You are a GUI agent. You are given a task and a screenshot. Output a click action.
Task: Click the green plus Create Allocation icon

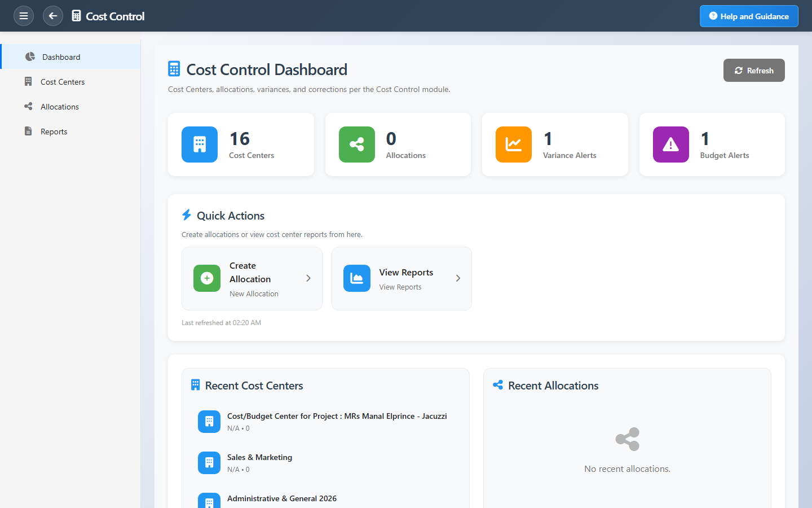point(207,278)
